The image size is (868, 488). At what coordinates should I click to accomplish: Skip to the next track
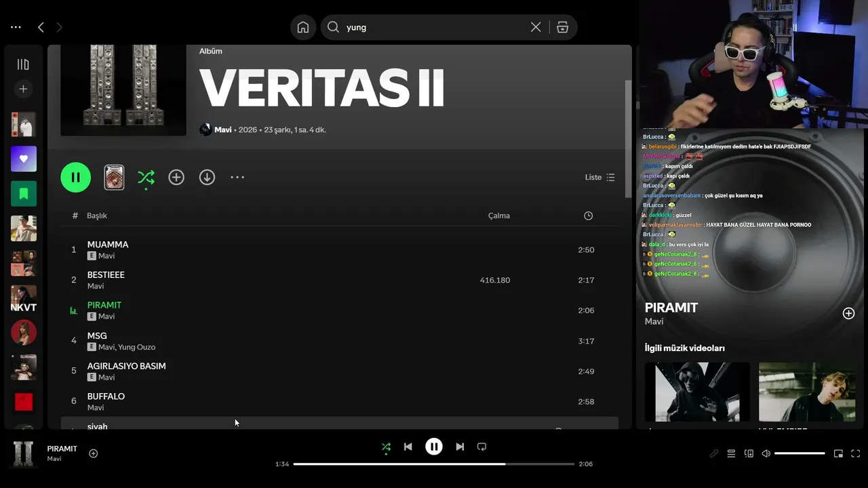pos(460,447)
